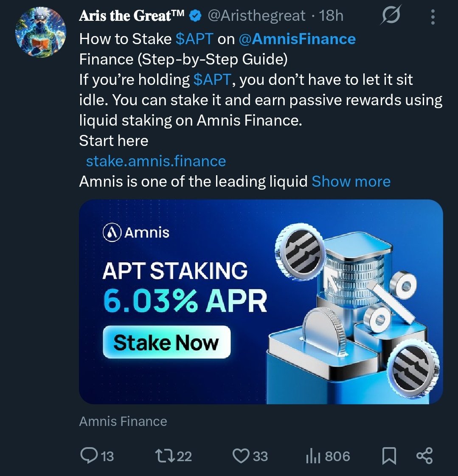View tweet analytics bar chart icon
Viewport: 458px width, 476px height.
[312, 456]
